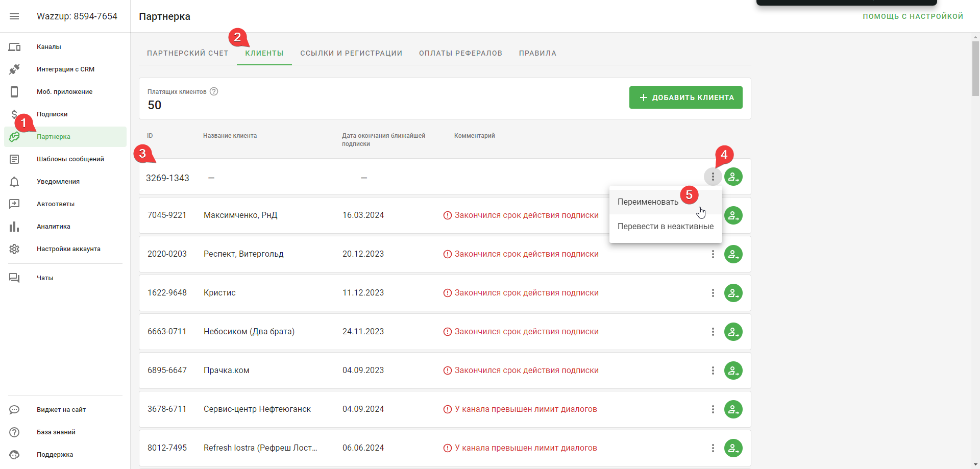Click green user icon for Респект, Витергольд
The image size is (980, 469).
[x=733, y=254]
